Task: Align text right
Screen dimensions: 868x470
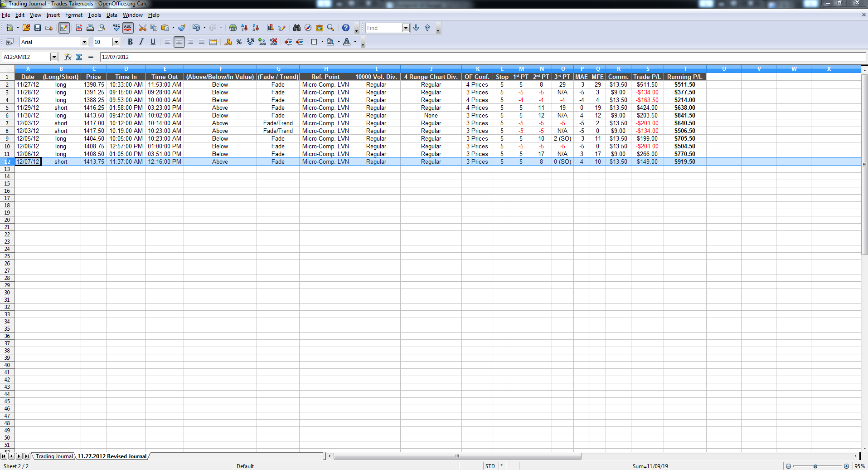Action: pyautogui.click(x=190, y=42)
